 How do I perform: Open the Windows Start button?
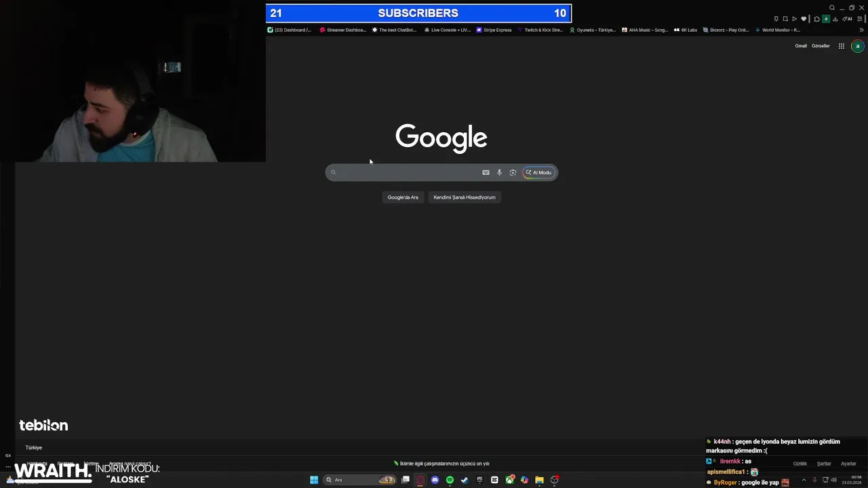click(314, 480)
